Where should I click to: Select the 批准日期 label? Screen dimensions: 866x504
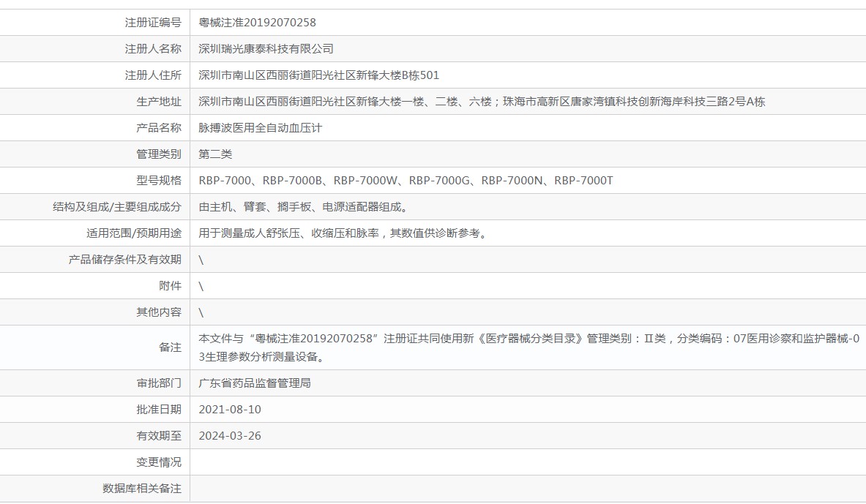(x=159, y=410)
